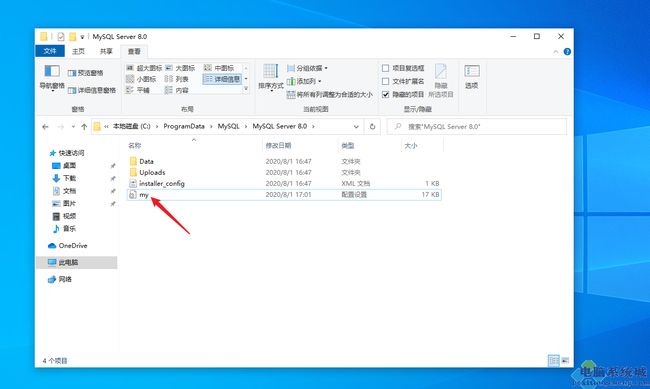Screen dimensions: 650x389
Task: Open Downloads in the sidebar
Action: click(x=64, y=178)
